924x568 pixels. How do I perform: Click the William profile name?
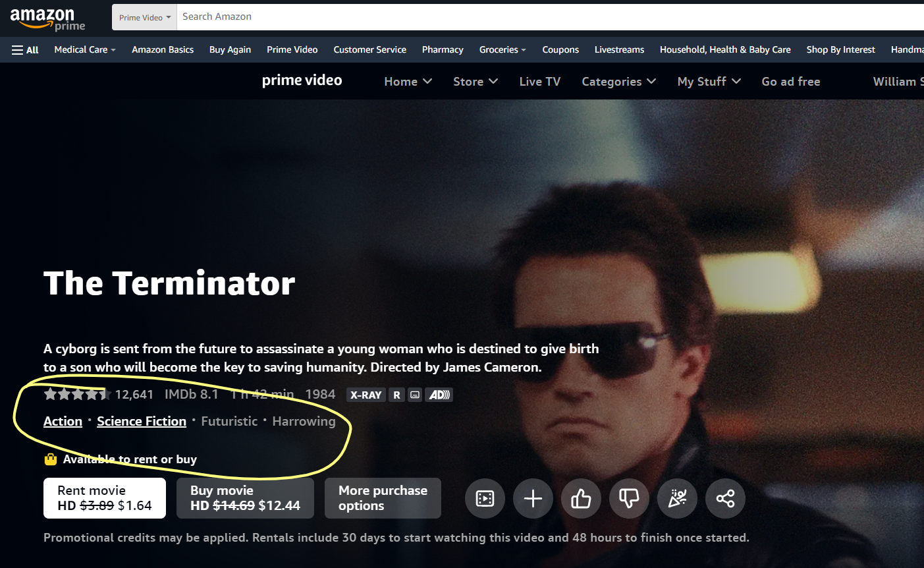(898, 82)
